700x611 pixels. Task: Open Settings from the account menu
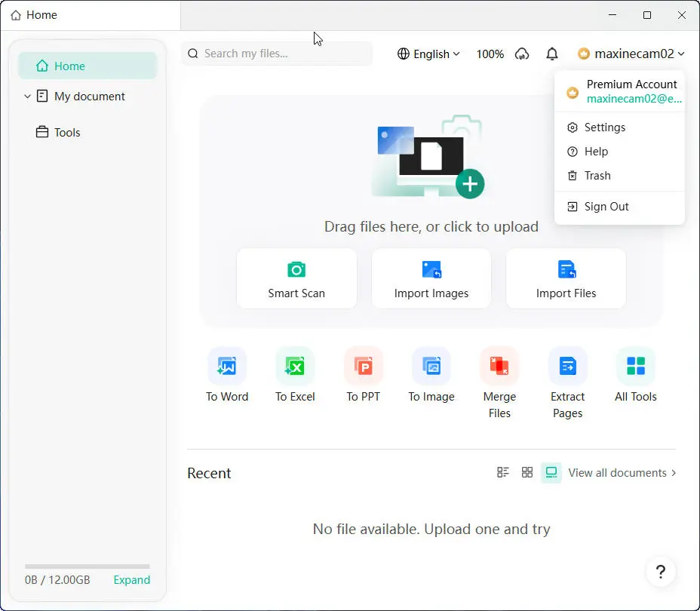tap(619, 127)
